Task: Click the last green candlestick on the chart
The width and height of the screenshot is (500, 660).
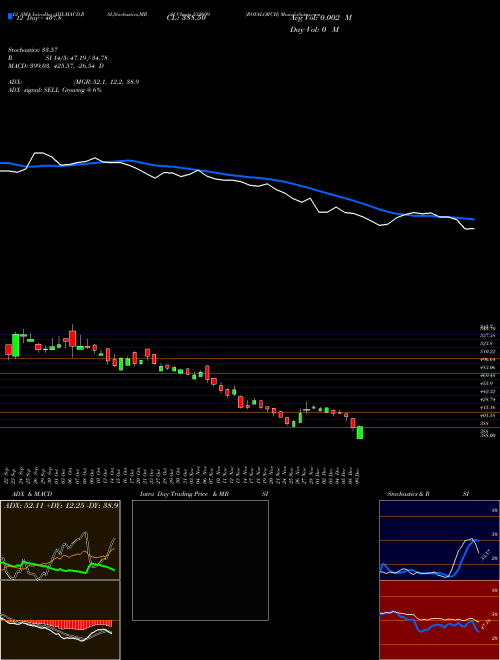Action: tap(360, 433)
